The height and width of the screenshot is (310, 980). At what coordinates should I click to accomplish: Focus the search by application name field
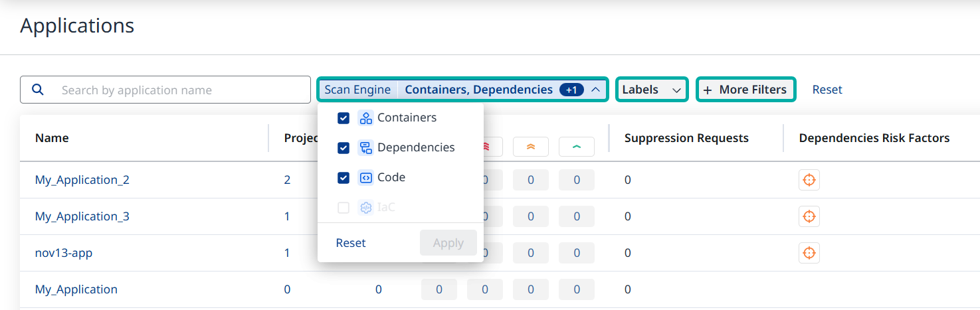click(x=179, y=90)
